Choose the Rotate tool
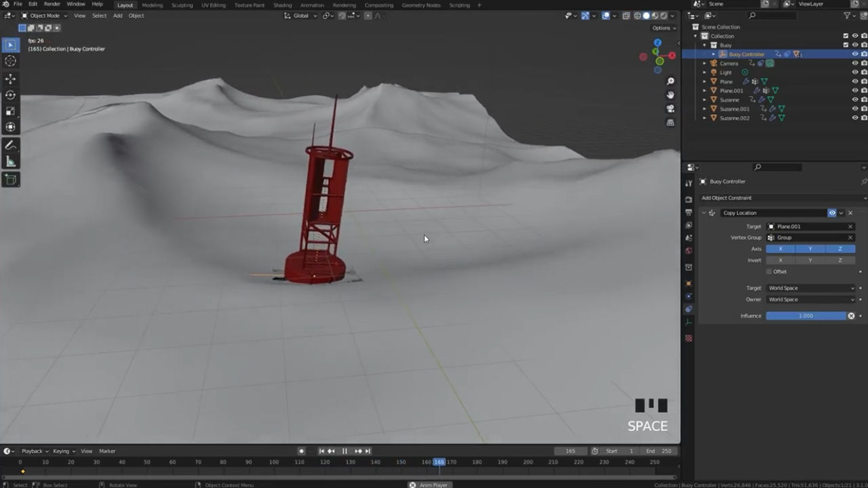The width and height of the screenshot is (868, 488). coord(10,96)
